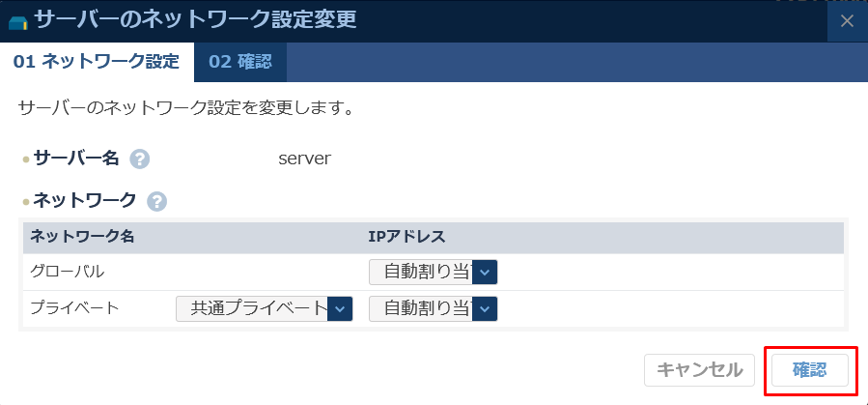Click the サーバーのネットワーク設定変更 title text
This screenshot has width=868, height=405.
tap(195, 20)
